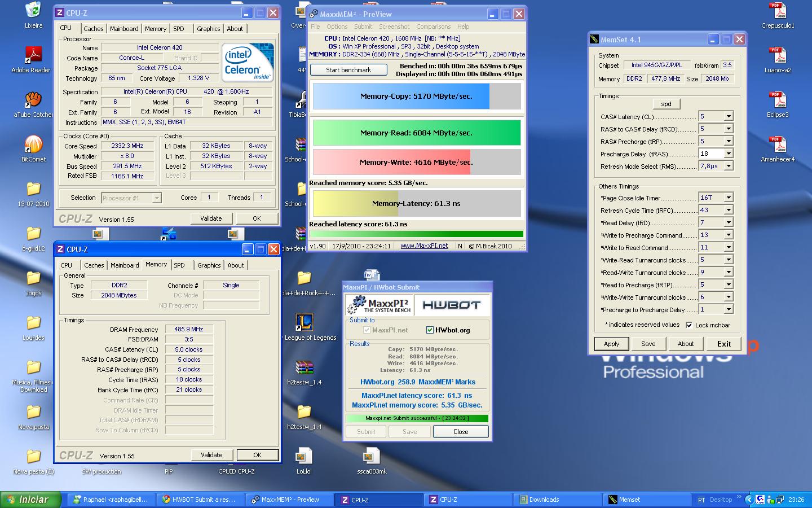Image resolution: width=812 pixels, height=508 pixels.
Task: Open www.MaxxPI.net link
Action: click(424, 246)
